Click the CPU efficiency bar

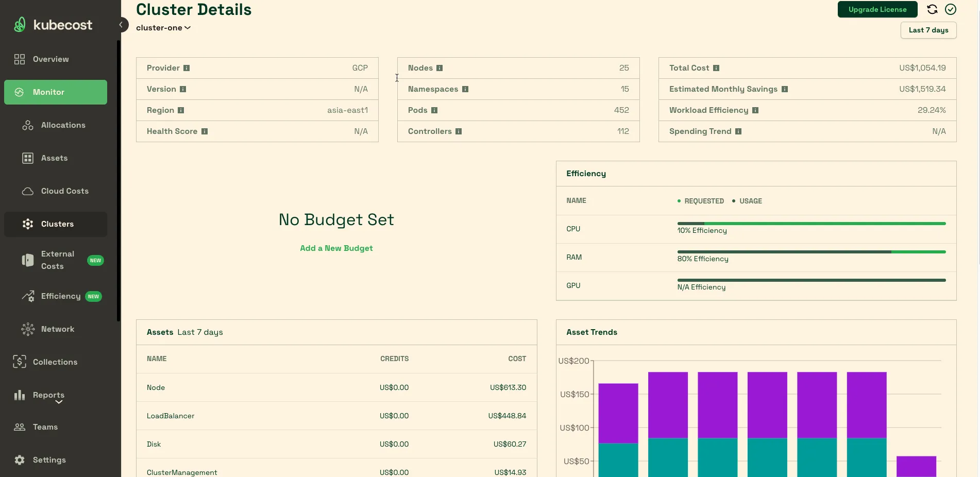point(812,224)
